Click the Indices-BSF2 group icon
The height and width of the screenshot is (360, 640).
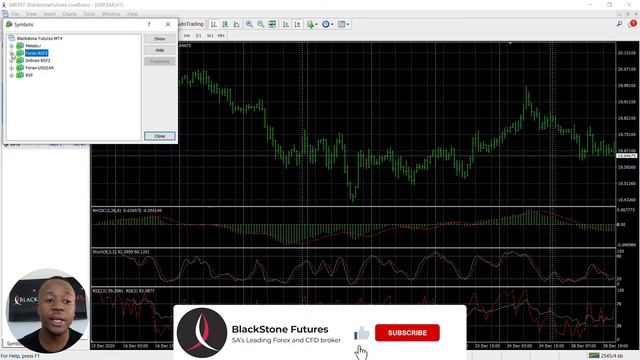tap(20, 60)
